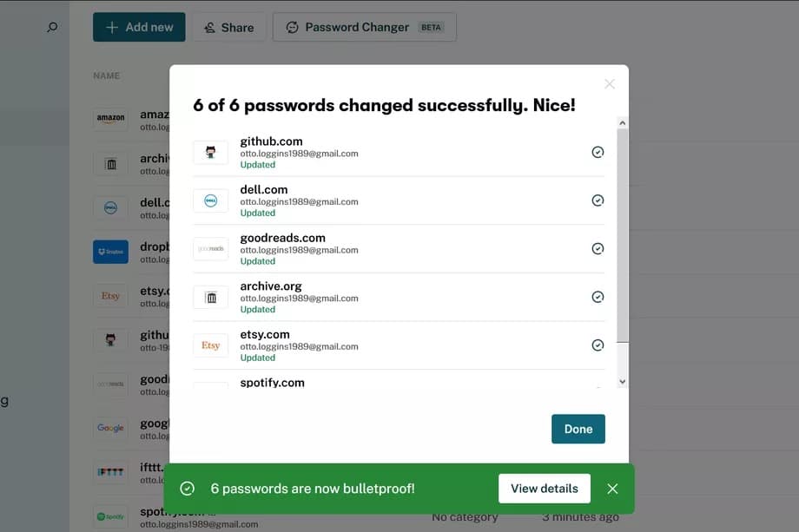Viewport: 799px width, 532px height.
Task: Open the No category dropdown
Action: point(466,516)
